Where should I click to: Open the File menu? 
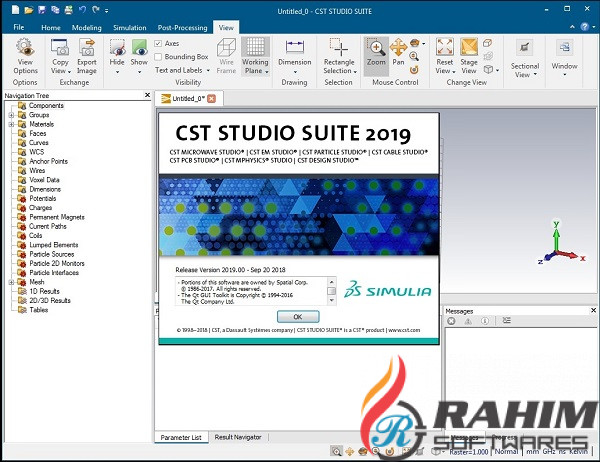coord(18,28)
